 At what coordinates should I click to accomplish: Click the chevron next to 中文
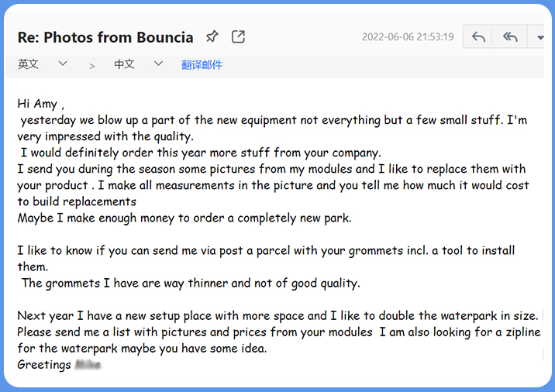coord(159,64)
